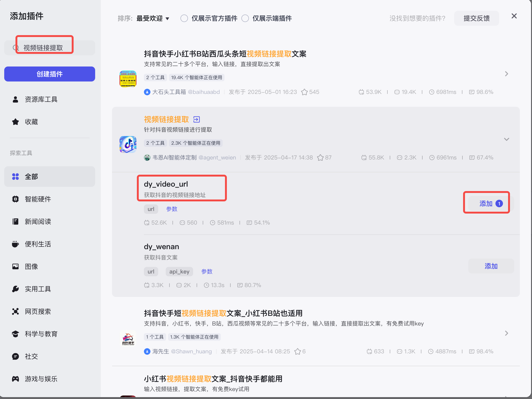Enable 仅展示端插件 option
Image resolution: width=532 pixels, height=399 pixels.
coord(245,18)
